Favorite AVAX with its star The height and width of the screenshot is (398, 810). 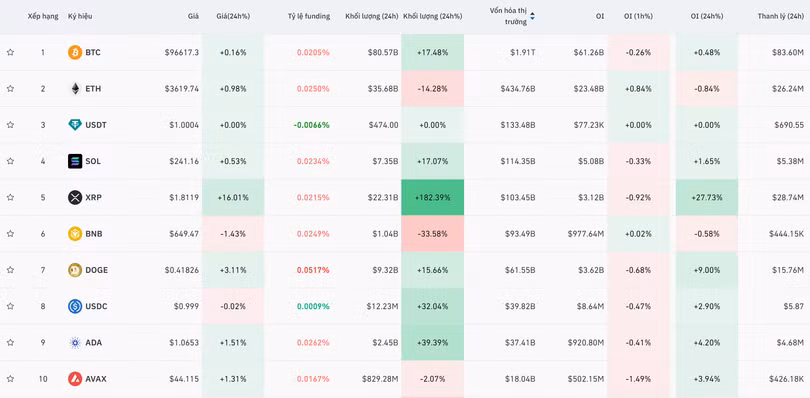tap(10, 379)
